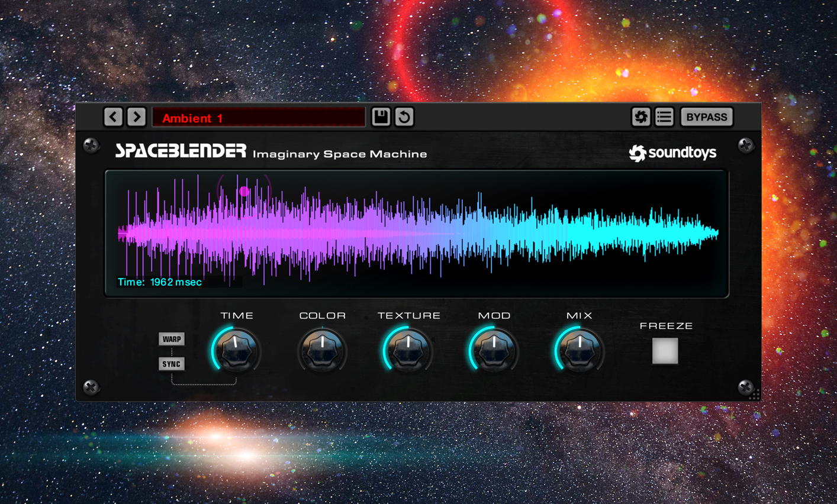
Task: Toggle the SYNC button
Action: pyautogui.click(x=172, y=364)
